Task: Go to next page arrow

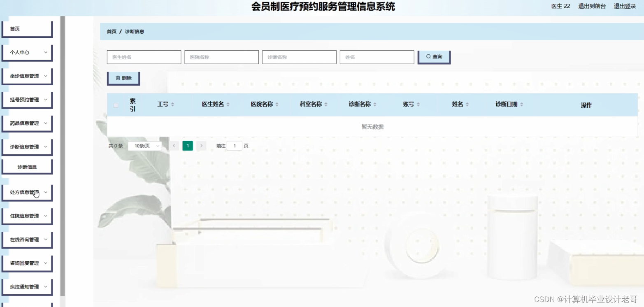Action: click(201, 146)
